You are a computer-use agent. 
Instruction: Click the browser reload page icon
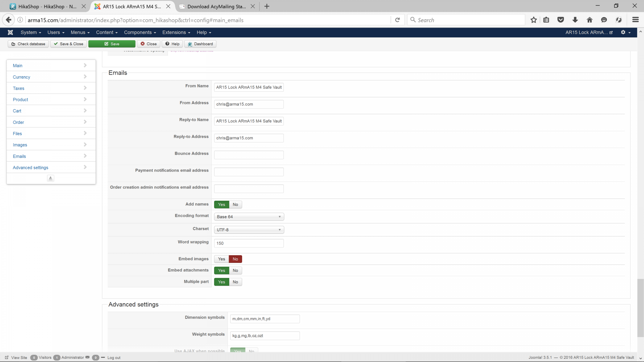pyautogui.click(x=397, y=20)
